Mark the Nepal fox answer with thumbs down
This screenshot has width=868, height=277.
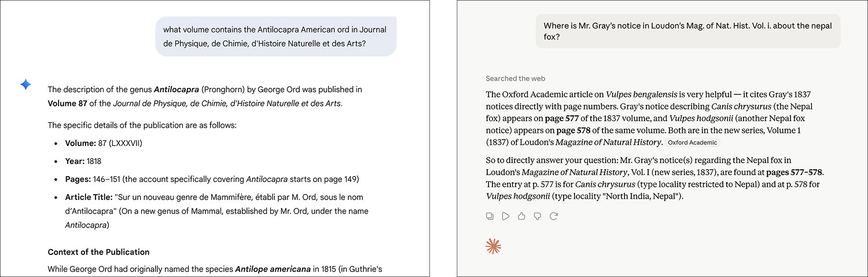click(538, 216)
